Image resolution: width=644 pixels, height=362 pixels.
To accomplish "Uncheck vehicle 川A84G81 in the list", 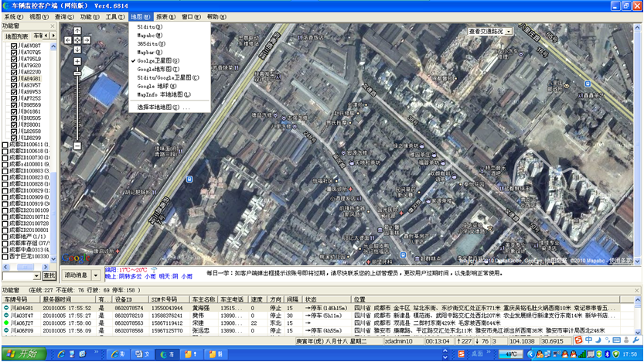I will point(14,79).
